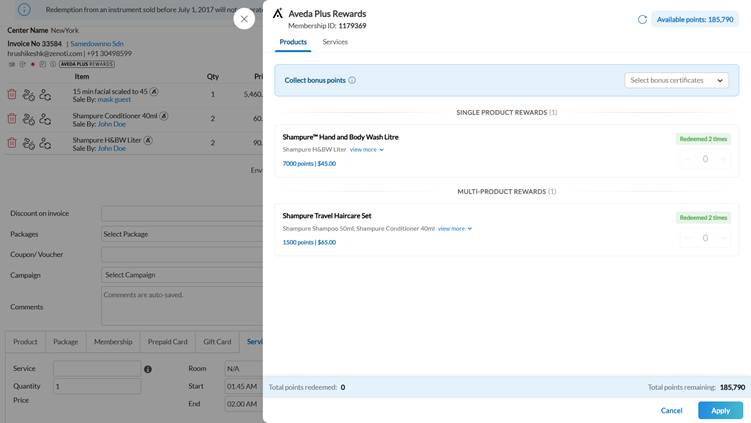Click the refresh points icon
The width and height of the screenshot is (751, 423).
(x=642, y=20)
